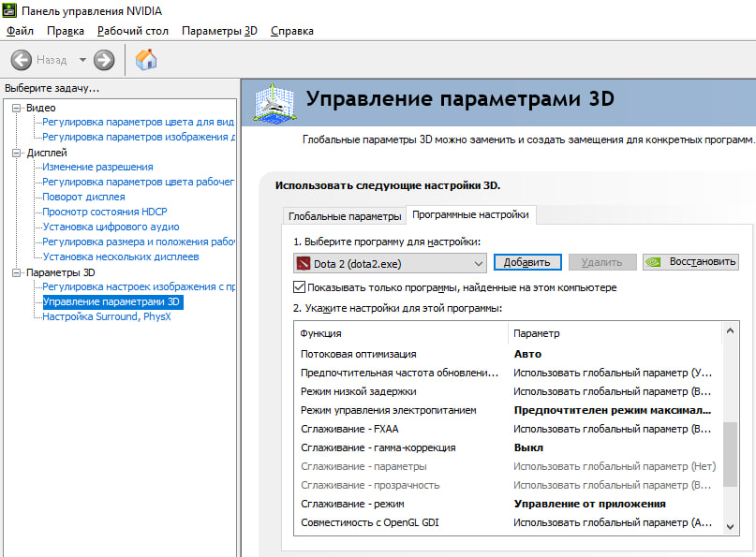756x557 pixels.
Task: Open the Файл menu
Action: (x=20, y=31)
